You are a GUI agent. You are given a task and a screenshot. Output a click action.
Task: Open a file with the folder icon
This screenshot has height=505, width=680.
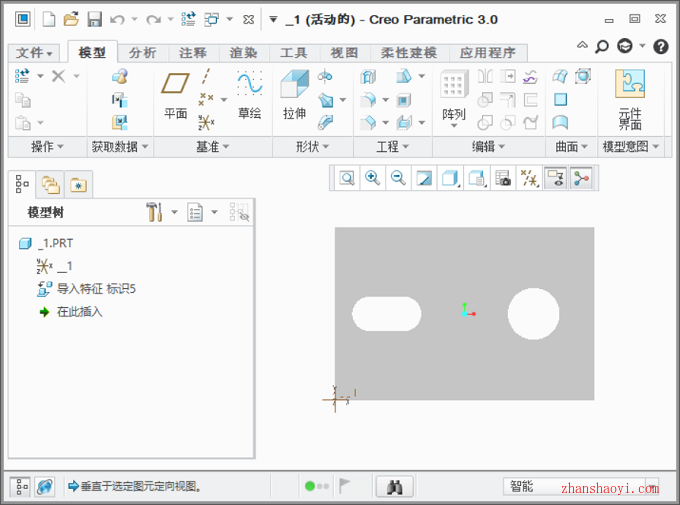(72, 19)
